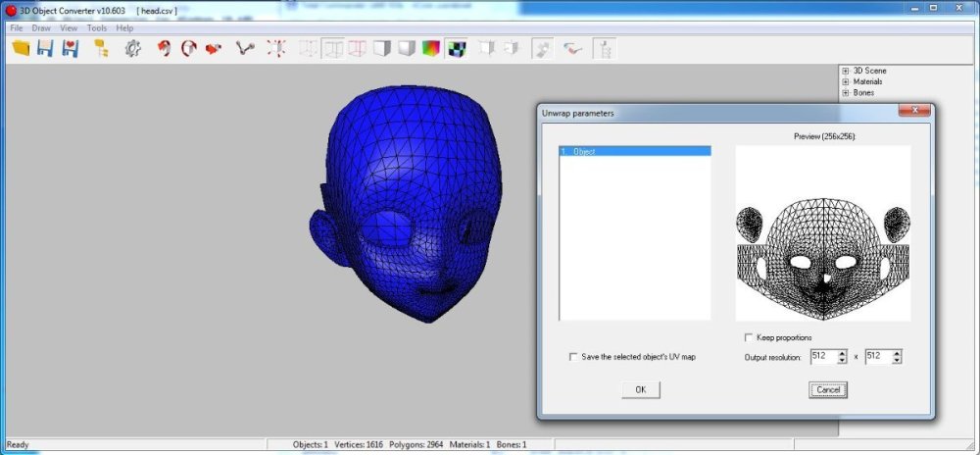Expand the 3D Scene tree node

(x=846, y=71)
